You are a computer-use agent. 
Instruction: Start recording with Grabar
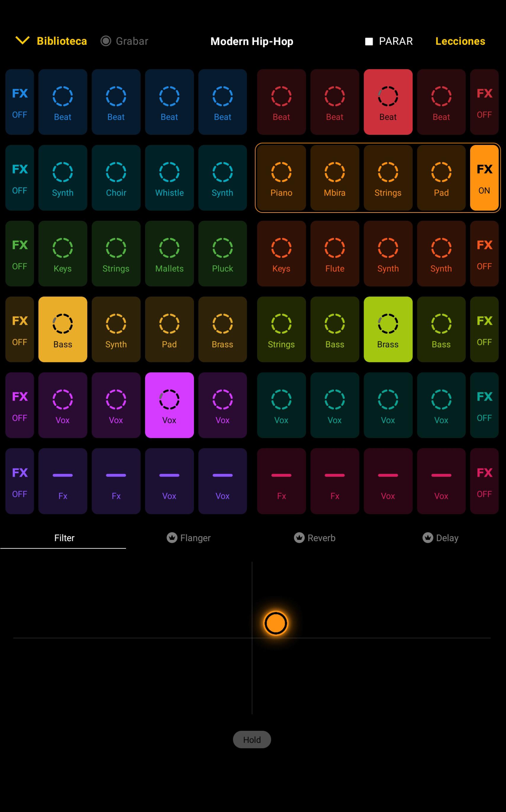(x=124, y=41)
